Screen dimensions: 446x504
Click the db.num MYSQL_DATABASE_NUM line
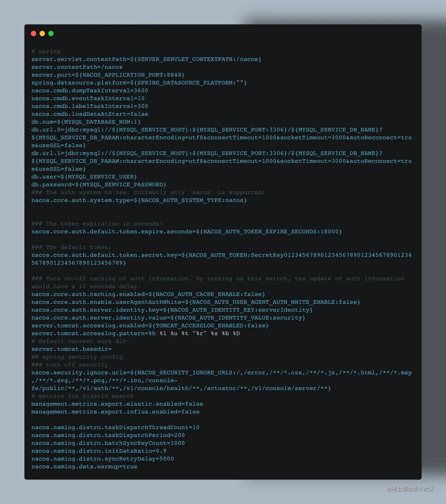(x=86, y=122)
